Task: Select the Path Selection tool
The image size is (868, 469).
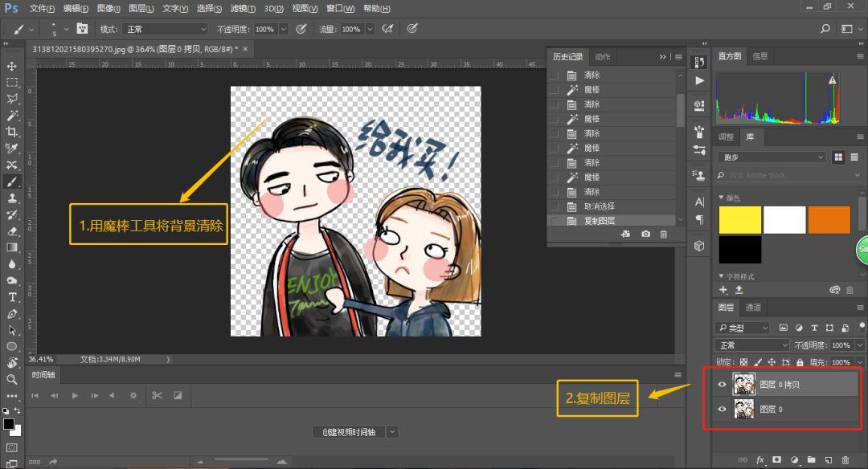Action: pos(11,331)
